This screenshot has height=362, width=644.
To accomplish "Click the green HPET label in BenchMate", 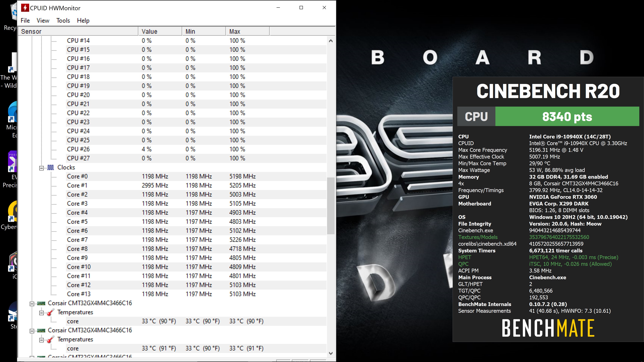I will pyautogui.click(x=465, y=257).
